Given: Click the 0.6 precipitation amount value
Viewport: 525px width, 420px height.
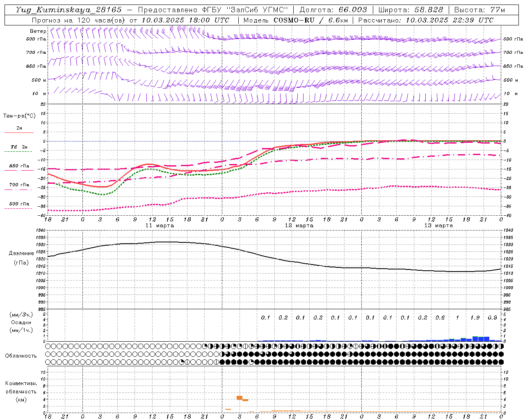Looking at the screenshot, I should pos(440,317).
